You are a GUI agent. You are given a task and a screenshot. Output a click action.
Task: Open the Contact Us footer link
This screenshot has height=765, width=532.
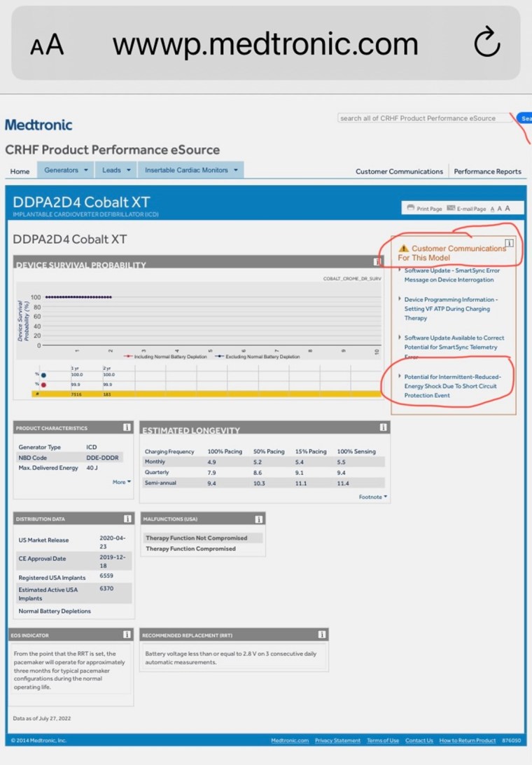419,740
